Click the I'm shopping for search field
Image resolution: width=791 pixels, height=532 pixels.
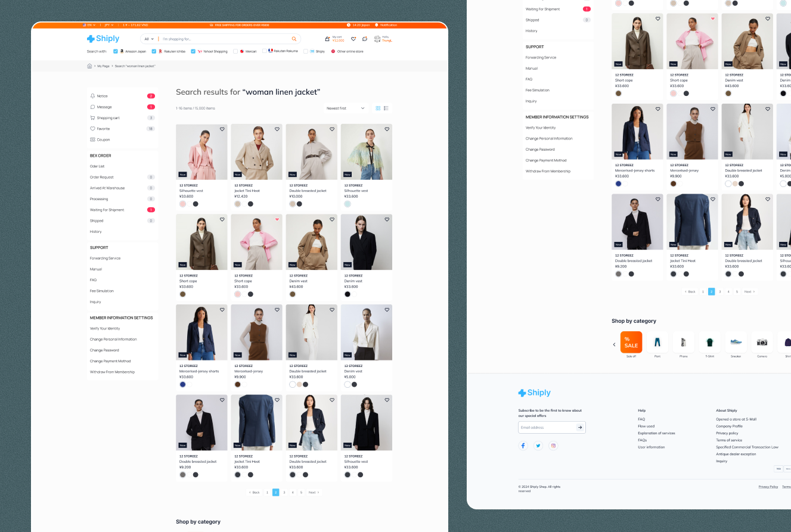pyautogui.click(x=225, y=39)
